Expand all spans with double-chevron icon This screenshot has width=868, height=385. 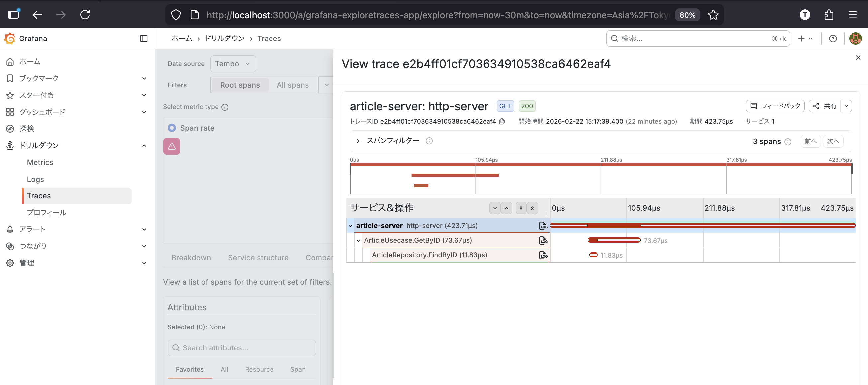coord(521,208)
